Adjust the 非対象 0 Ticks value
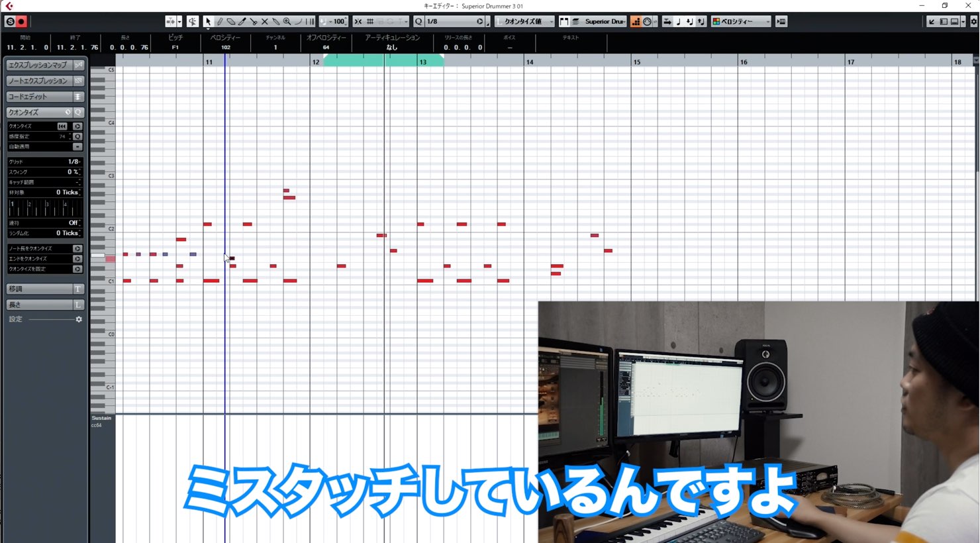This screenshot has height=543, width=980. click(68, 192)
